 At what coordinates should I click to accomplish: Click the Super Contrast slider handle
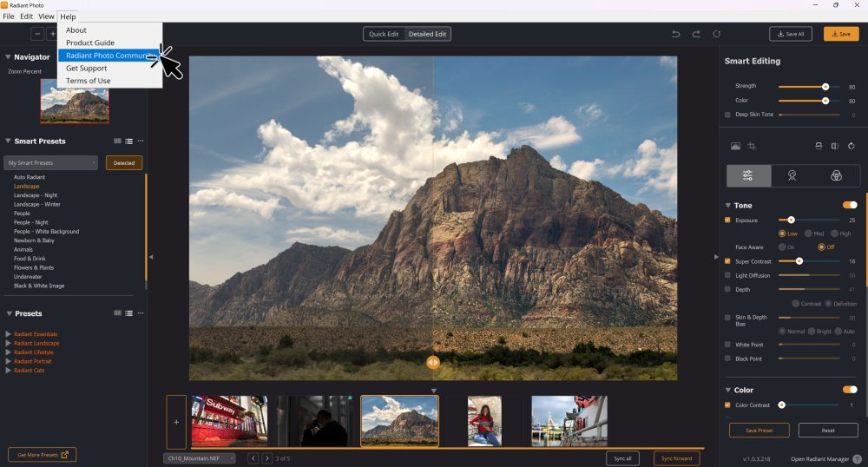coord(799,261)
